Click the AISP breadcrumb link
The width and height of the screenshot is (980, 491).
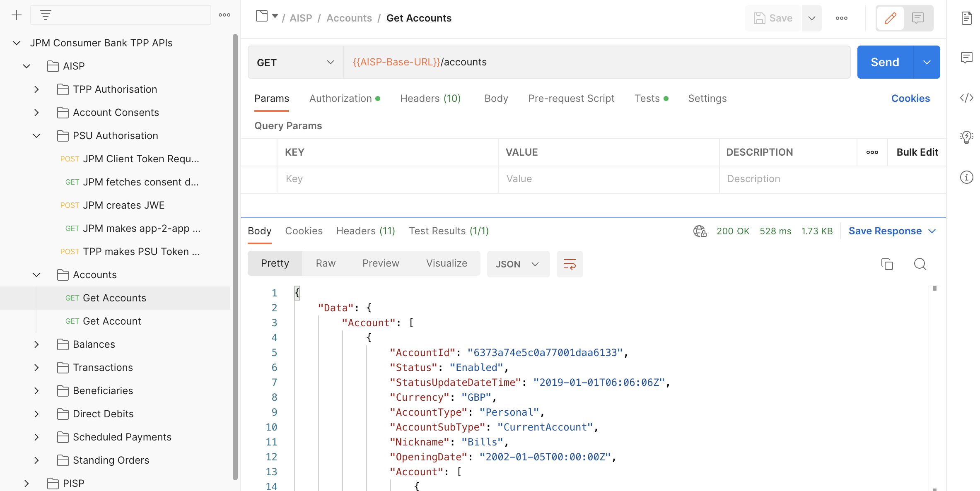pos(301,18)
